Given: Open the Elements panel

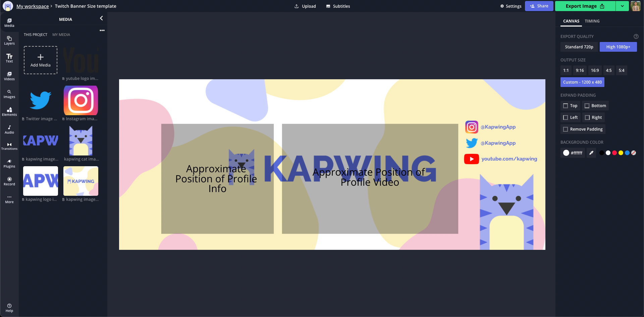Looking at the screenshot, I should [x=9, y=112].
